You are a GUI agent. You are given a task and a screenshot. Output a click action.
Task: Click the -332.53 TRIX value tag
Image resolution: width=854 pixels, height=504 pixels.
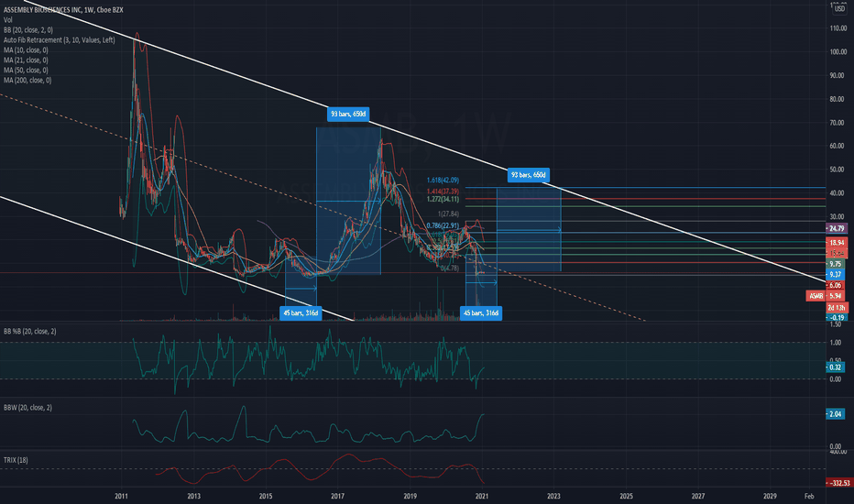tap(838, 483)
